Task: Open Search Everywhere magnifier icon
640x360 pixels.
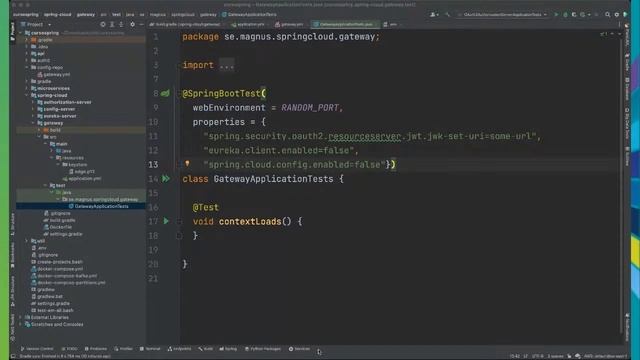Action: click(x=608, y=15)
